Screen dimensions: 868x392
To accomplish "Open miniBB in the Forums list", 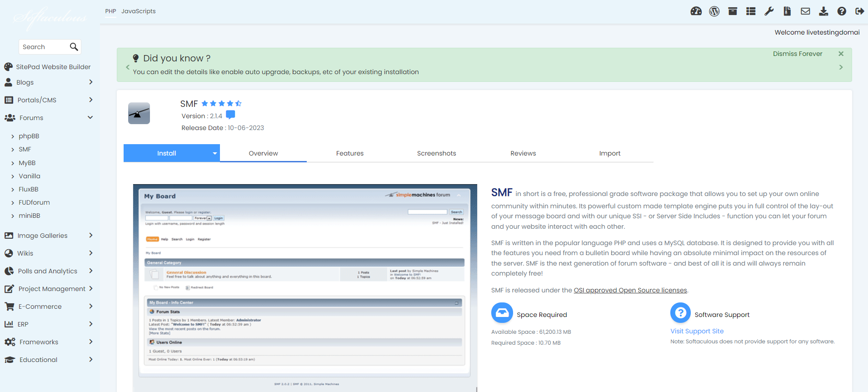I will [30, 216].
